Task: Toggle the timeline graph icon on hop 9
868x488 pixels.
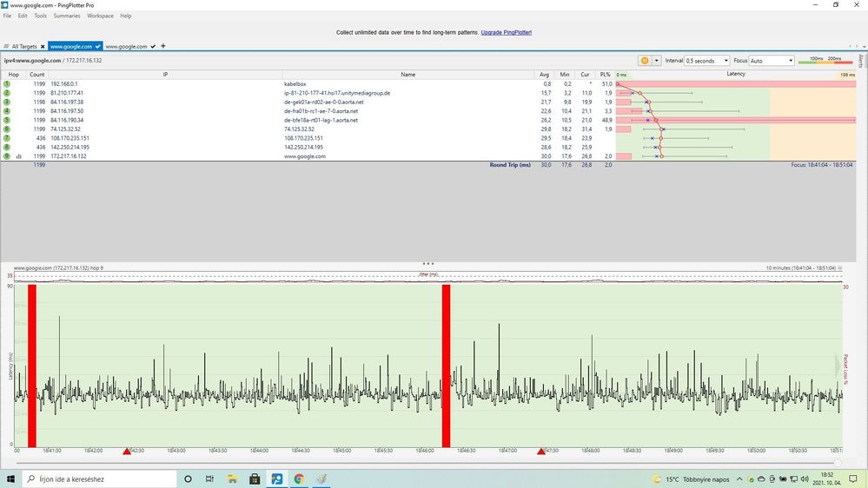Action: point(19,156)
